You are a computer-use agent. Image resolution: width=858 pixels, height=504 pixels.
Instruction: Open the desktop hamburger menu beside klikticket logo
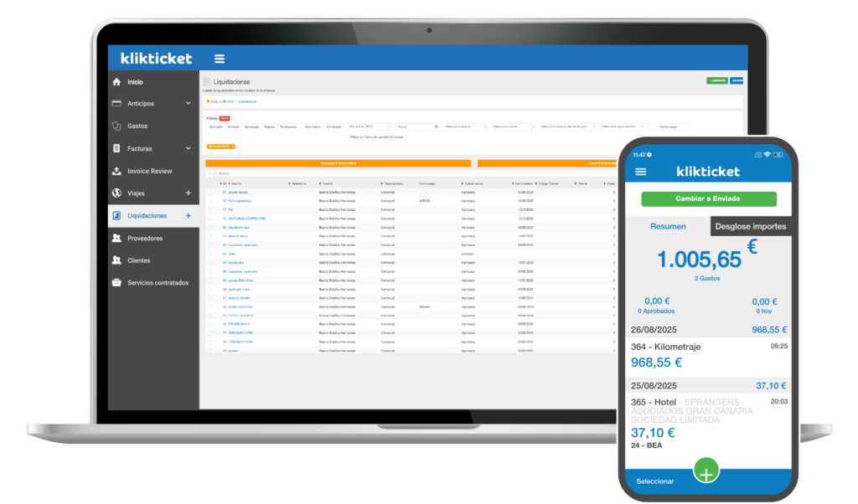click(220, 59)
